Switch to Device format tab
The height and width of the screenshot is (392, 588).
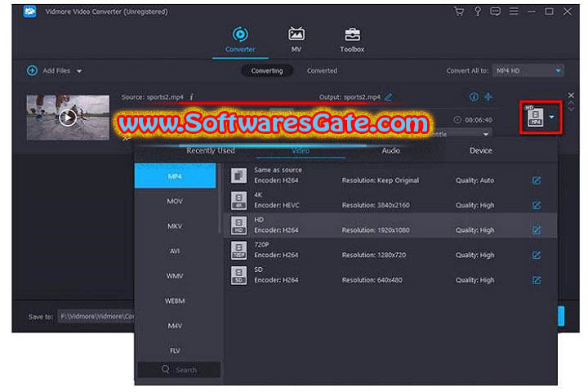coord(481,150)
